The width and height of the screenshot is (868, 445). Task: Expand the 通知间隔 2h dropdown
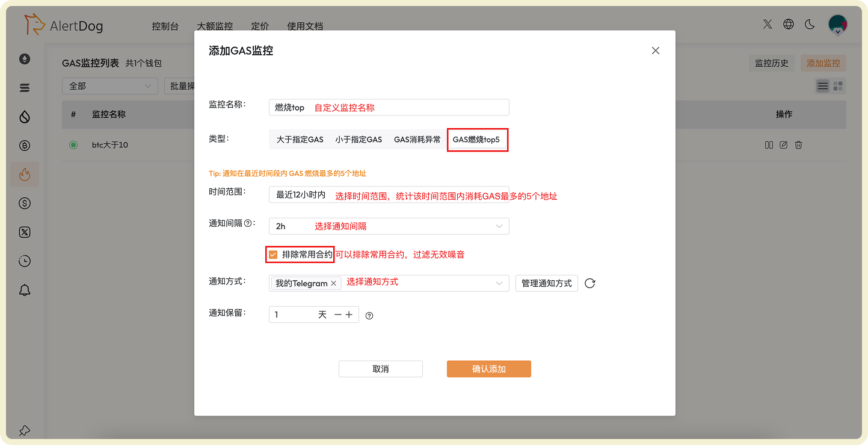(x=389, y=226)
